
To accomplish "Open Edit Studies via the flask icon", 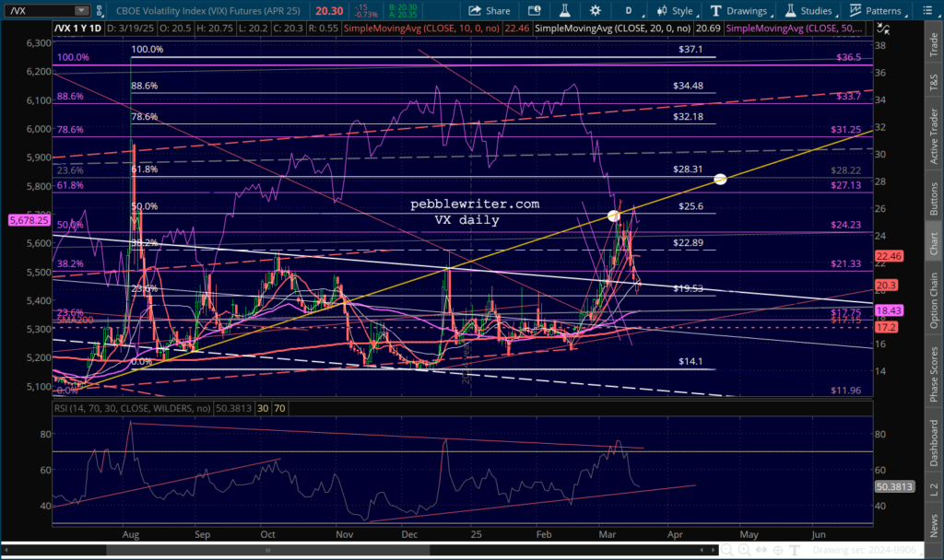I will coord(565,10).
